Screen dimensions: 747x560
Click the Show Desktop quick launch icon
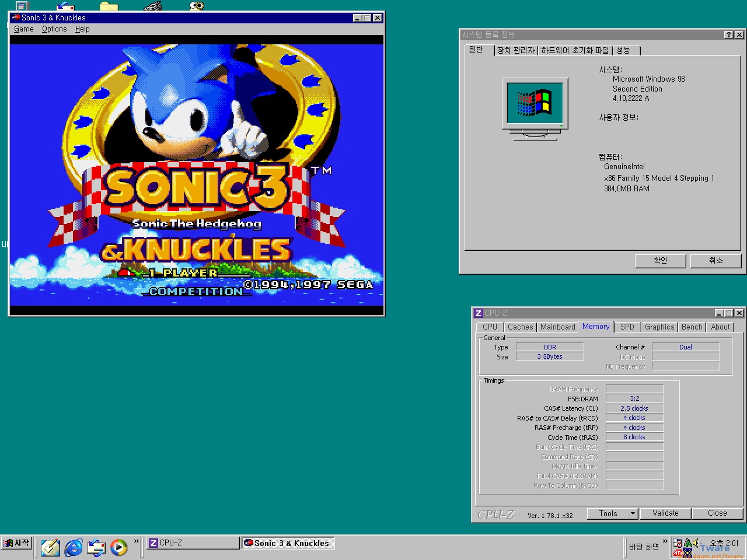coord(50,547)
